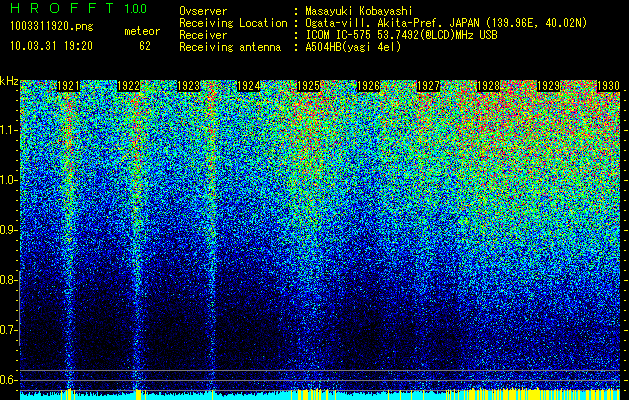Viewport: 629px width, 400px height.
Task: Click the ICOM IC-575 receiver text
Action: (x=401, y=35)
